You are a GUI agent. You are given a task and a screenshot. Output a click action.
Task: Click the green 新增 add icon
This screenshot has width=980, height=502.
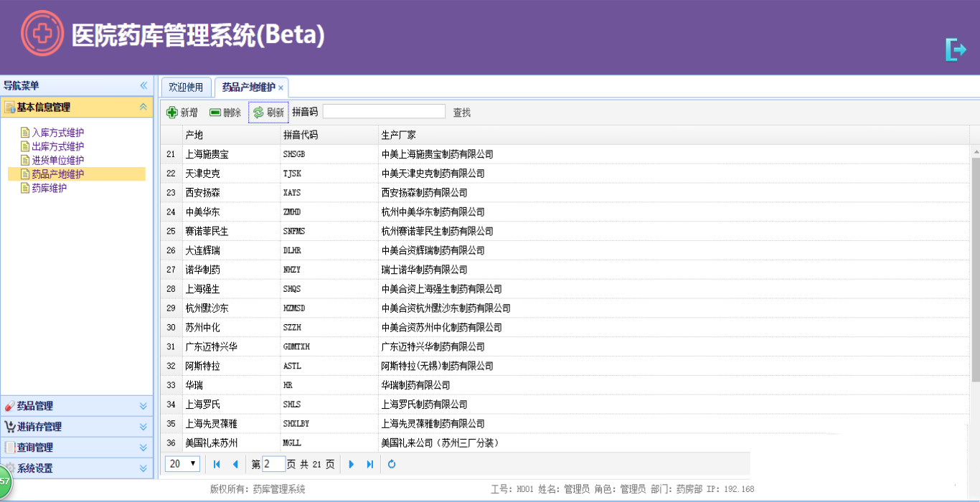pyautogui.click(x=172, y=113)
